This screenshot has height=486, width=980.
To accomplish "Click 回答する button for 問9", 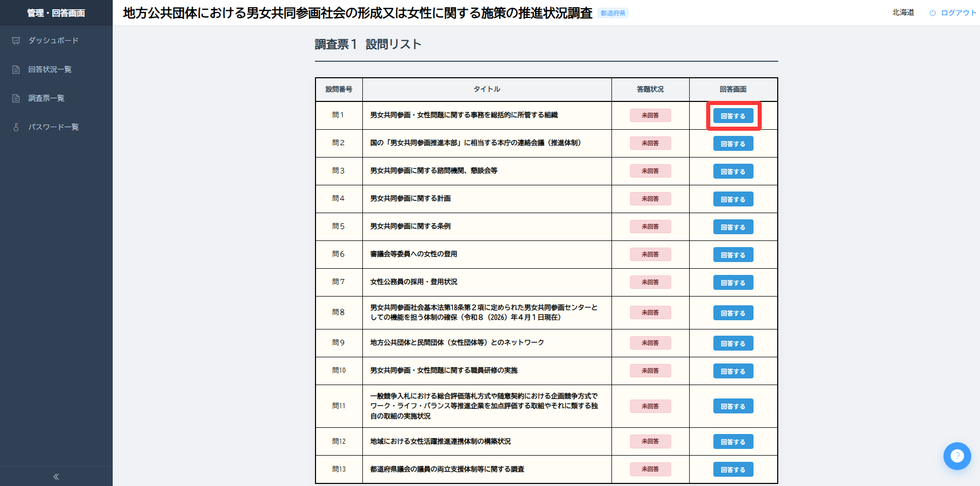I will coord(733,343).
